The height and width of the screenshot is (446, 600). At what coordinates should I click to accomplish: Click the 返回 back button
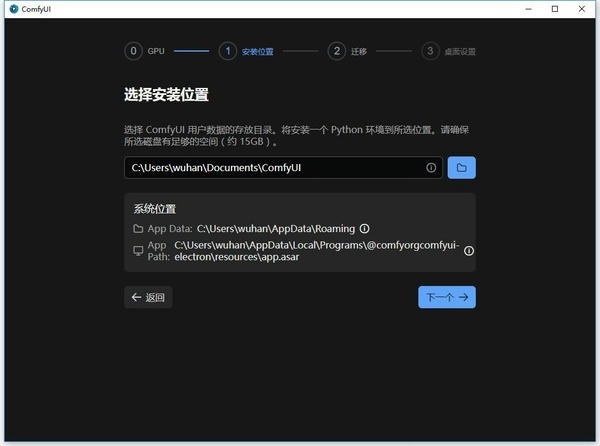click(148, 297)
